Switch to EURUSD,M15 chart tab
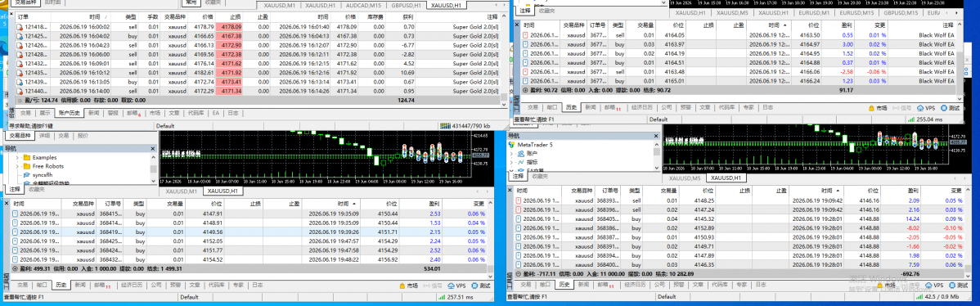Viewport: 980px width, 306px height. pyautogui.click(x=856, y=12)
